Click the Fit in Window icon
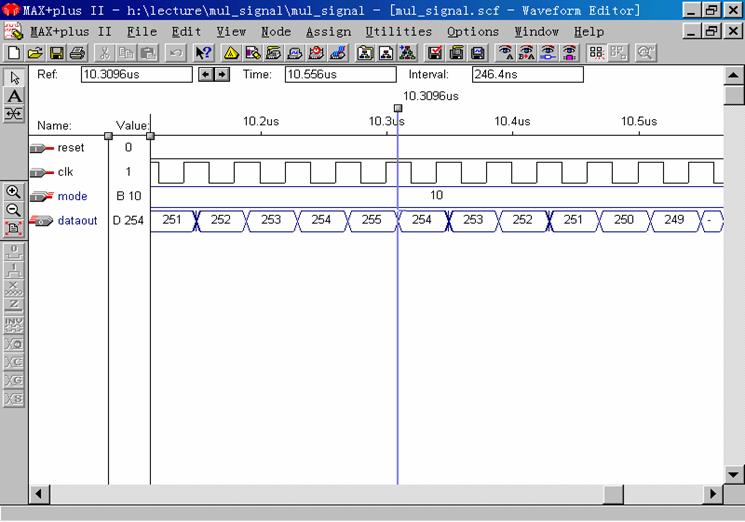This screenshot has width=745, height=522. point(13,228)
